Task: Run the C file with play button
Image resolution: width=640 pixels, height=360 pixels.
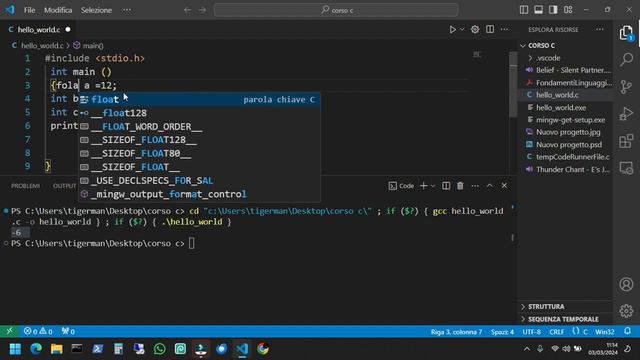Action: click(453, 29)
